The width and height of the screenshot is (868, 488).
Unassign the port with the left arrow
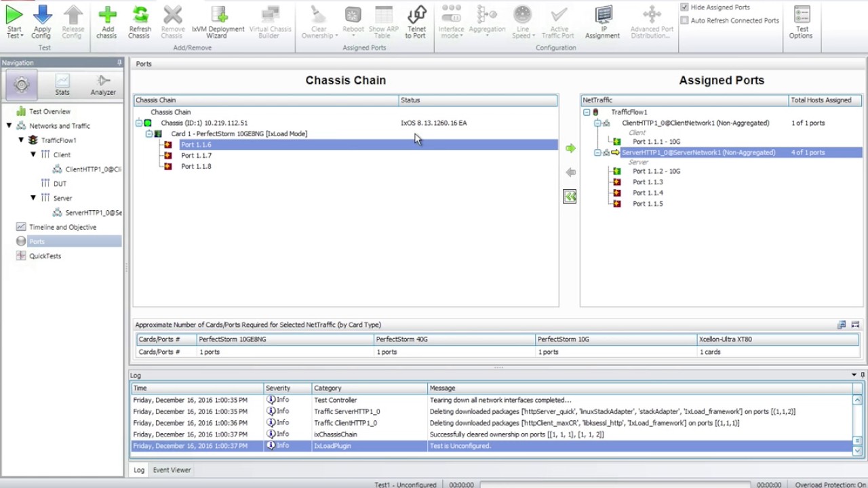[570, 172]
